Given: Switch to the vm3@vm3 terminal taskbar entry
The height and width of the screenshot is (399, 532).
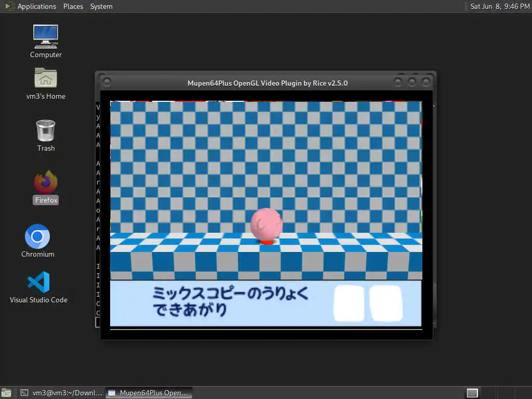Looking at the screenshot, I should [61, 393].
